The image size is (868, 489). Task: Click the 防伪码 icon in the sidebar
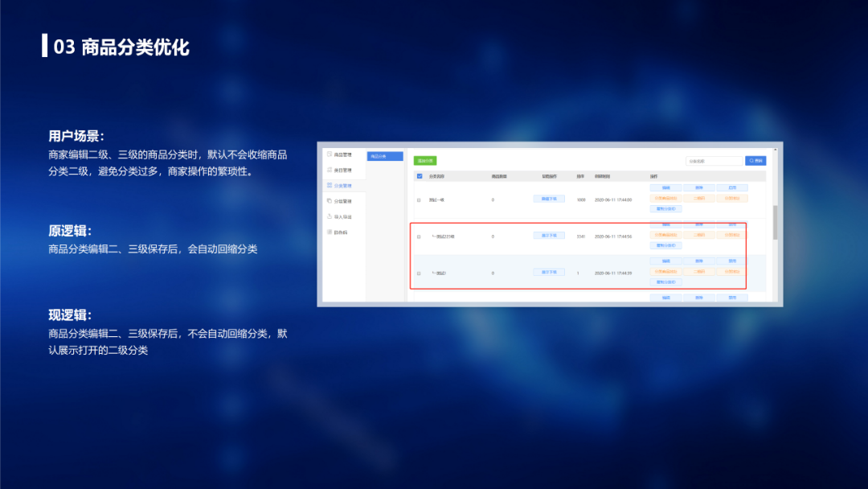click(330, 232)
